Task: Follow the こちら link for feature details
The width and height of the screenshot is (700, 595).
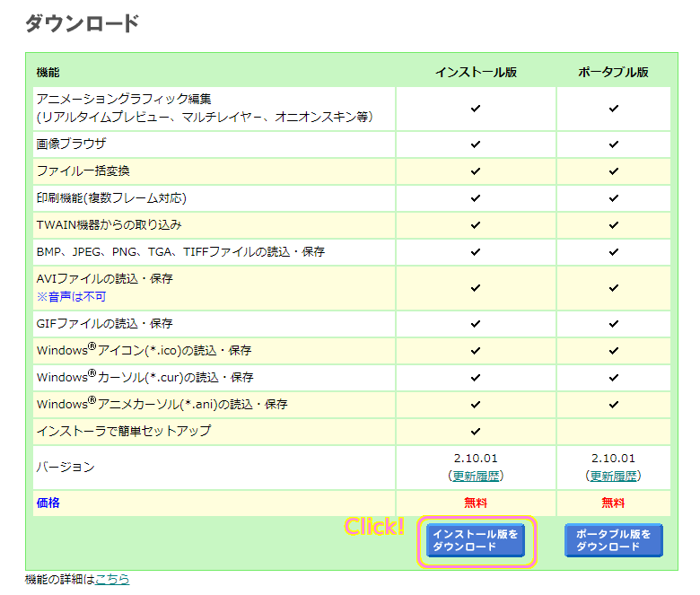Action: pos(112,580)
